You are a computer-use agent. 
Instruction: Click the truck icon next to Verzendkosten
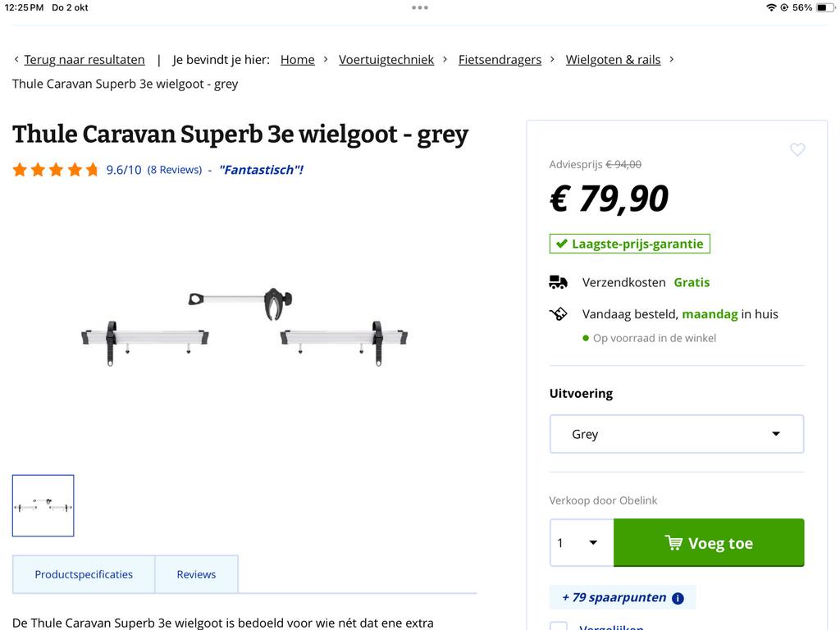click(559, 281)
